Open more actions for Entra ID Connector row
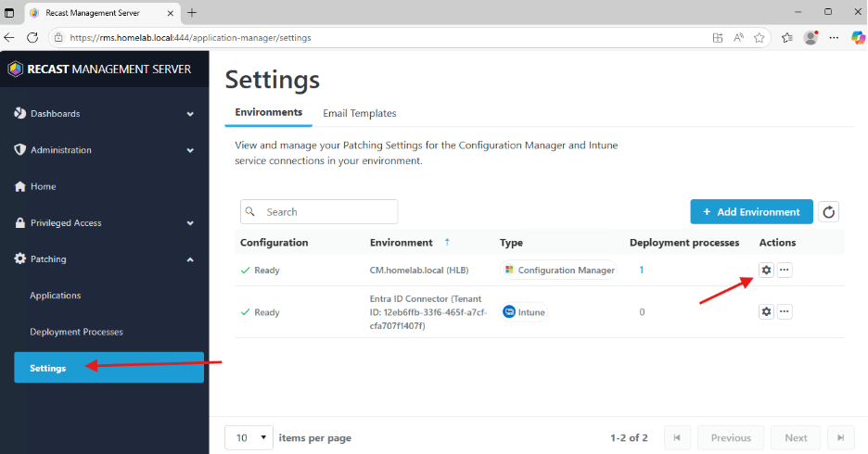This screenshot has width=868, height=454. tap(785, 312)
